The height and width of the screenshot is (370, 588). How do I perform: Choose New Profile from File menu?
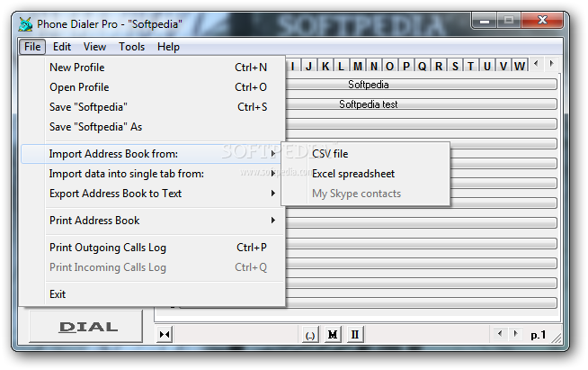pos(153,68)
